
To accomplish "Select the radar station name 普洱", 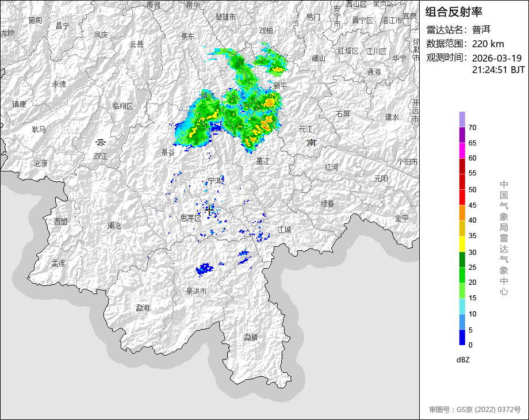I will (x=481, y=29).
